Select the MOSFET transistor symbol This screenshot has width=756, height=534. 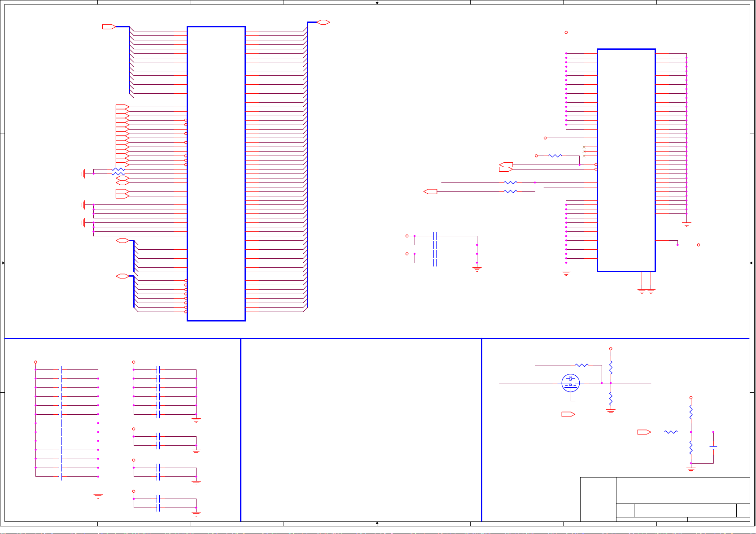[571, 383]
